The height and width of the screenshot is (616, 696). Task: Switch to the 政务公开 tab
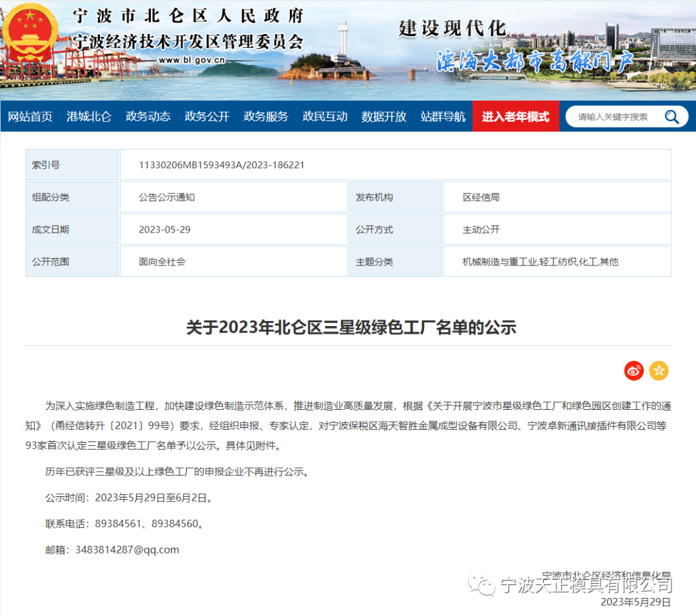(x=207, y=117)
